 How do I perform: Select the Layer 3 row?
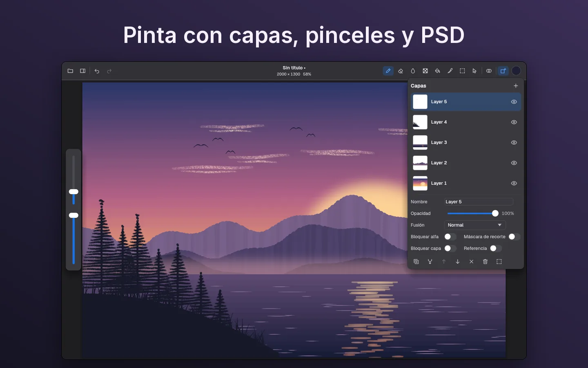pos(466,143)
